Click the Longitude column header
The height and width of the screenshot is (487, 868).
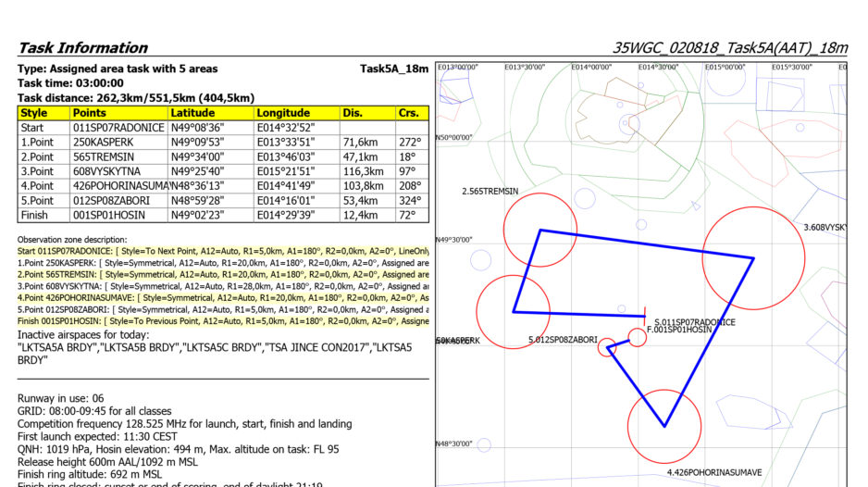[284, 113]
